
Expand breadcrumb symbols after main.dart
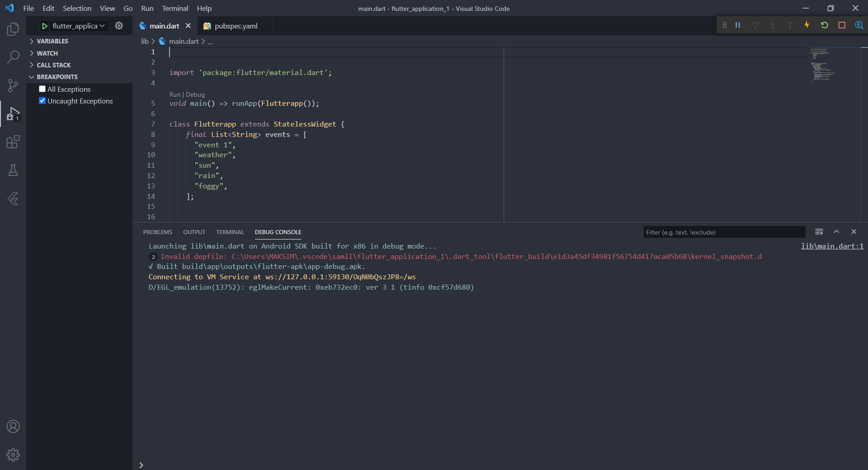[x=210, y=42]
